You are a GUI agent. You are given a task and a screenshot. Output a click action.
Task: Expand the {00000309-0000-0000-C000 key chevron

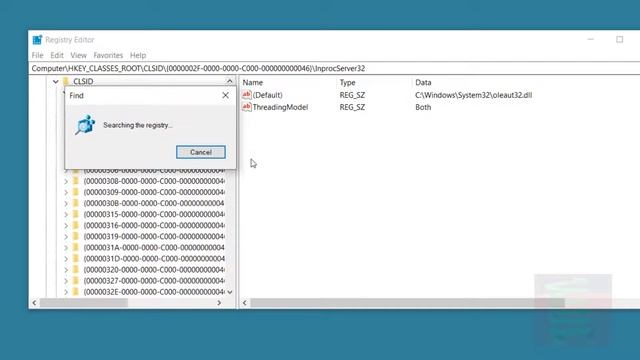[x=66, y=192]
